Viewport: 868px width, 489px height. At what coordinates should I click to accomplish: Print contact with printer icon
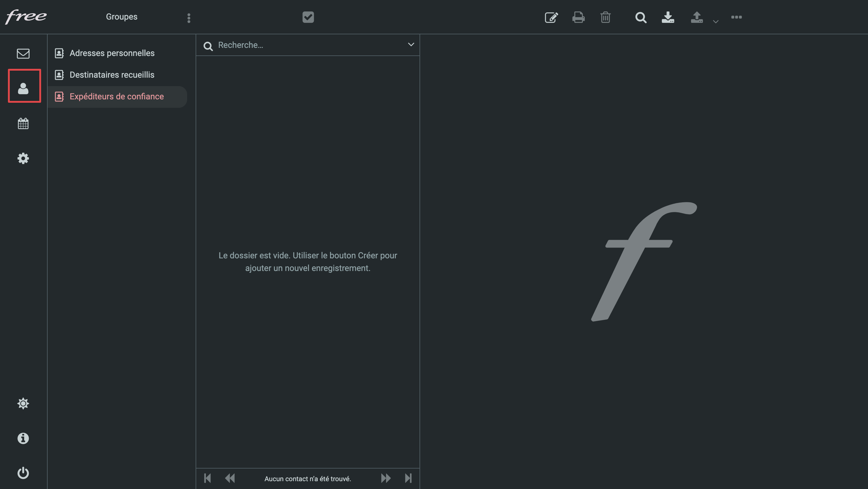(x=579, y=17)
